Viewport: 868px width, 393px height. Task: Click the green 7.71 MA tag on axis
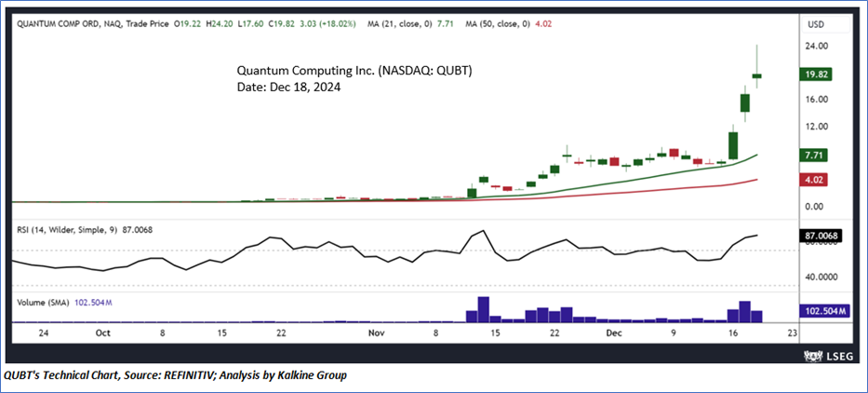tap(813, 156)
